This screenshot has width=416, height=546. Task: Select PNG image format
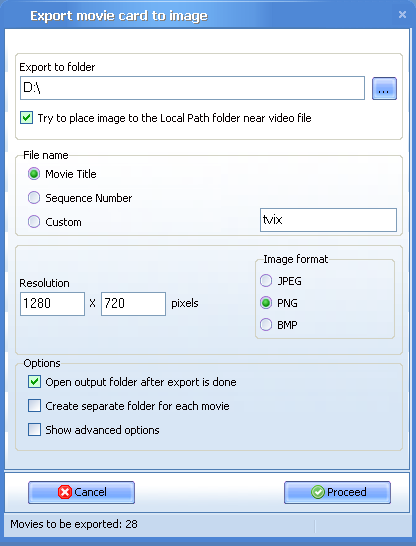(x=266, y=303)
